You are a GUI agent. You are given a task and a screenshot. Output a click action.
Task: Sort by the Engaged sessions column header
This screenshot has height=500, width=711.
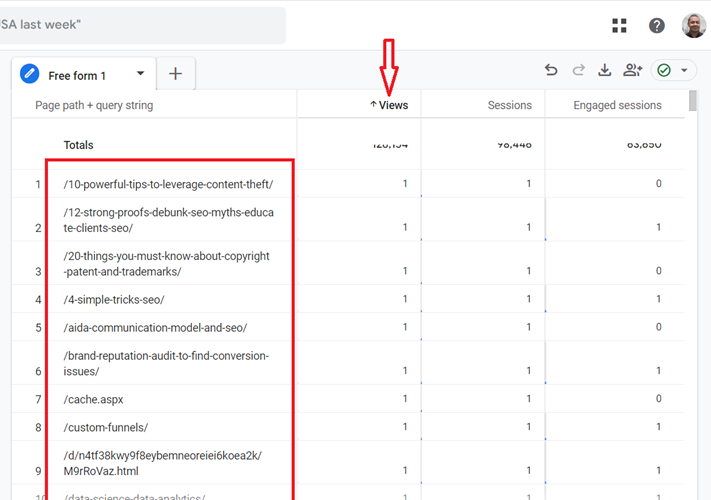click(x=617, y=105)
